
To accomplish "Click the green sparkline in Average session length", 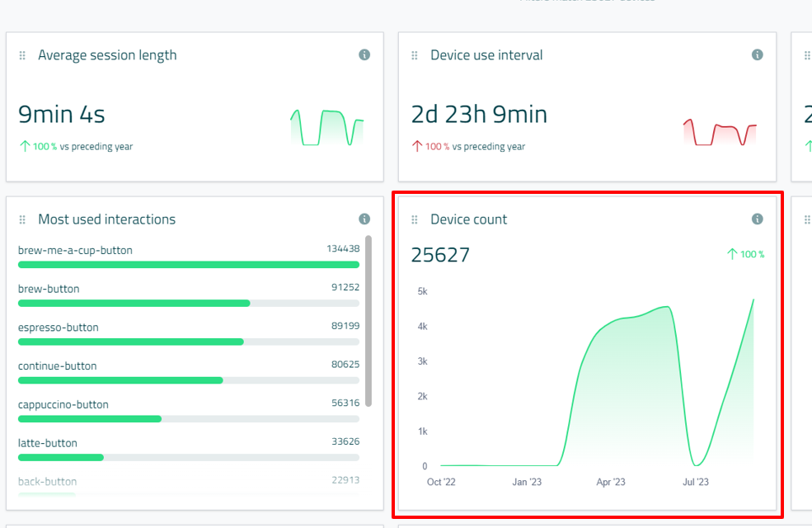I will click(326, 128).
